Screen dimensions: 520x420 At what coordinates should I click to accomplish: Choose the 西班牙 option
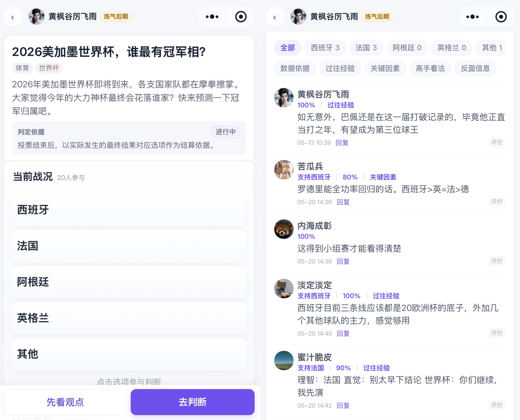129,210
